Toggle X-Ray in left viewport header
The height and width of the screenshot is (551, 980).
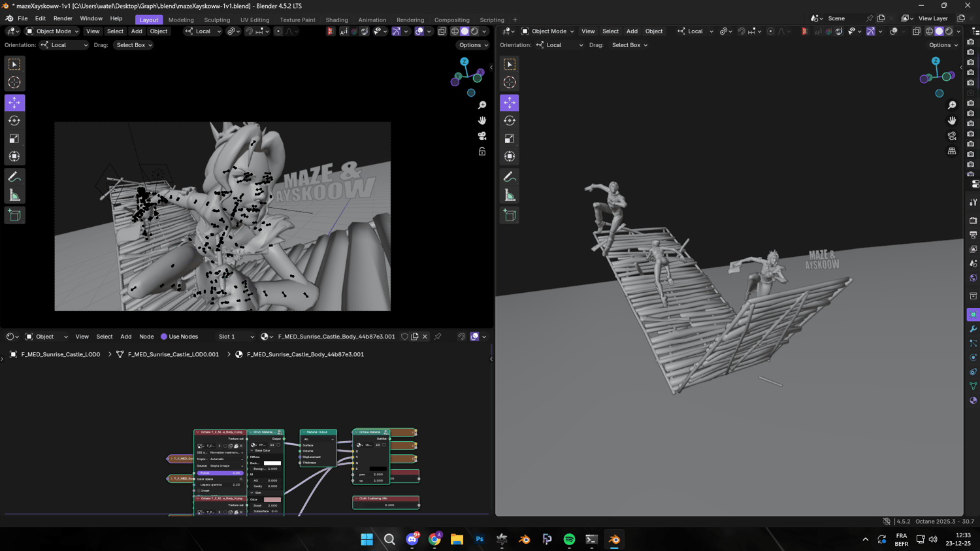tap(442, 31)
